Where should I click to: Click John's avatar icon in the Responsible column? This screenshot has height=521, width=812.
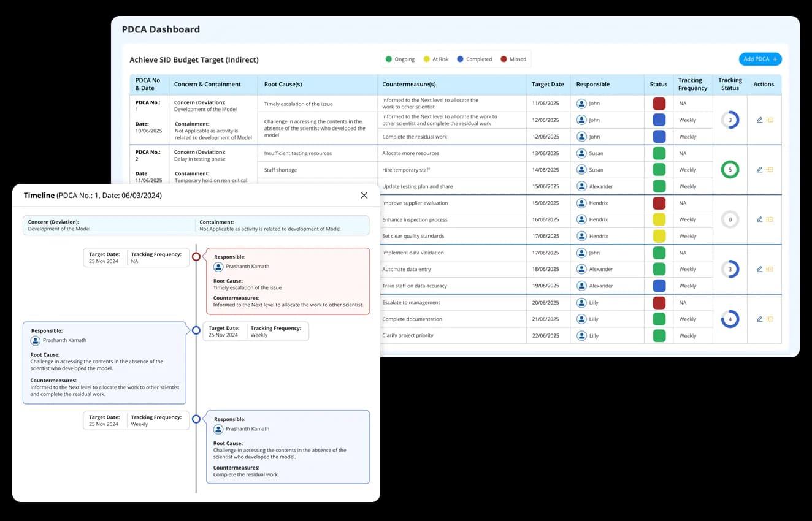[x=581, y=103]
